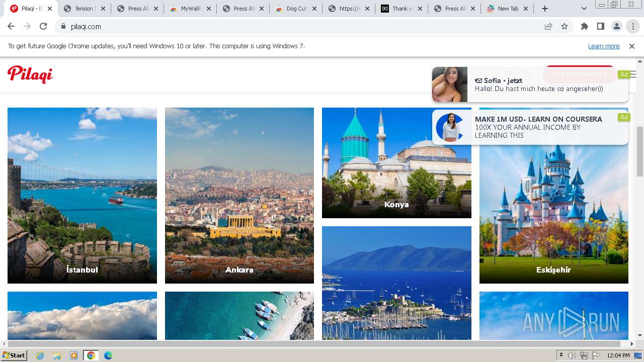Open the Sofia notification ad
This screenshot has width=644, height=362.
coord(530,84)
